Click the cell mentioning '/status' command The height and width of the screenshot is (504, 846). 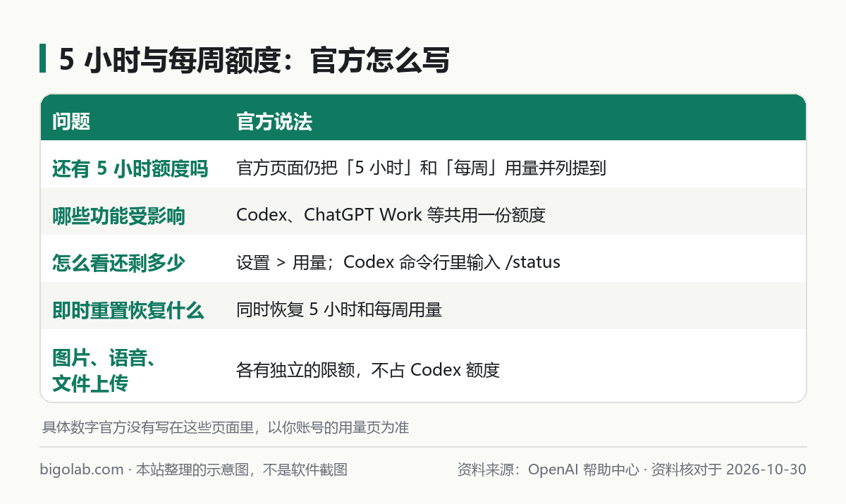point(398,263)
